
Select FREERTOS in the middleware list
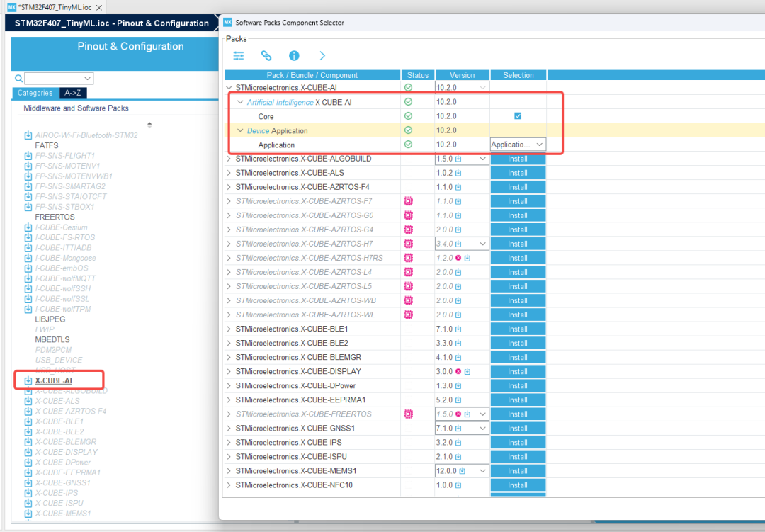tap(55, 217)
